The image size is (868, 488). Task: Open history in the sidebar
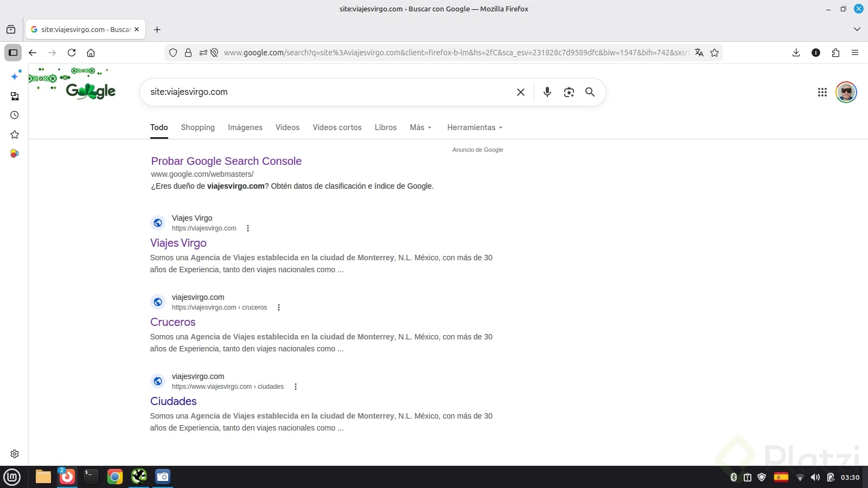tap(15, 115)
